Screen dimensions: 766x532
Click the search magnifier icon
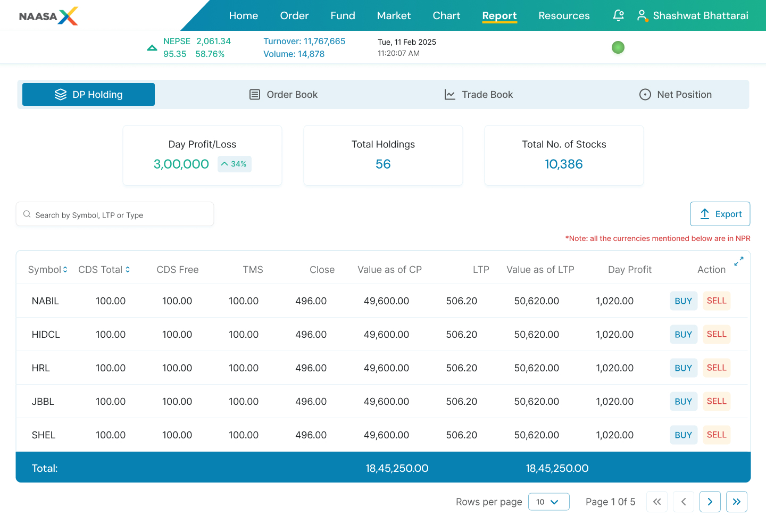coord(27,214)
